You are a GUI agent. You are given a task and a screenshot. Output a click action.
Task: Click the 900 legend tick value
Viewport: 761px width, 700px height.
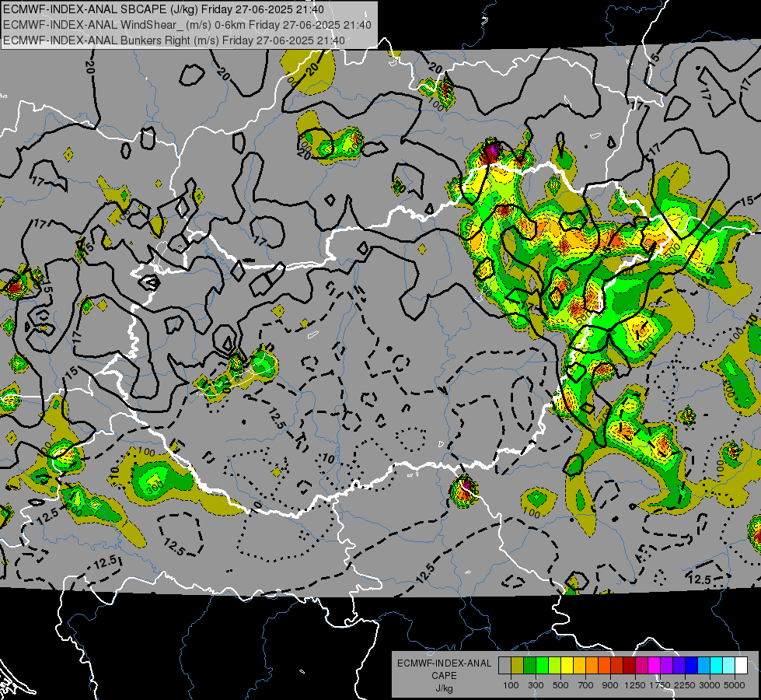(610, 685)
